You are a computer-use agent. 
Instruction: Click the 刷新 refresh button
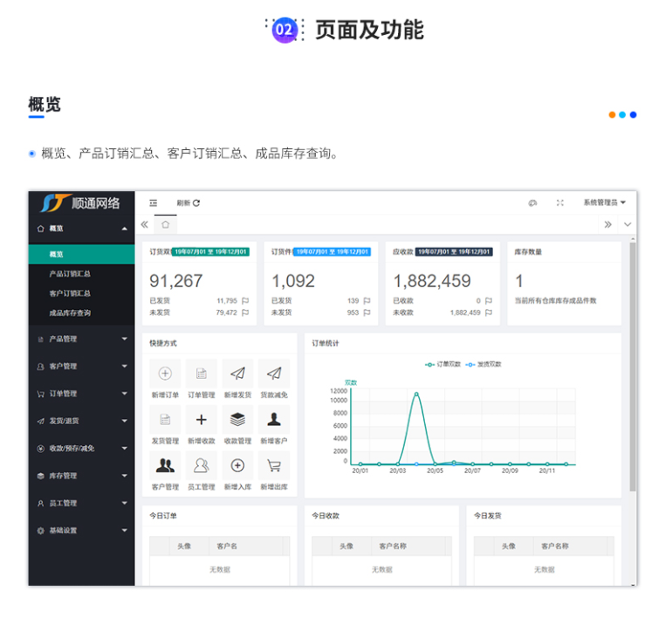coord(188,203)
